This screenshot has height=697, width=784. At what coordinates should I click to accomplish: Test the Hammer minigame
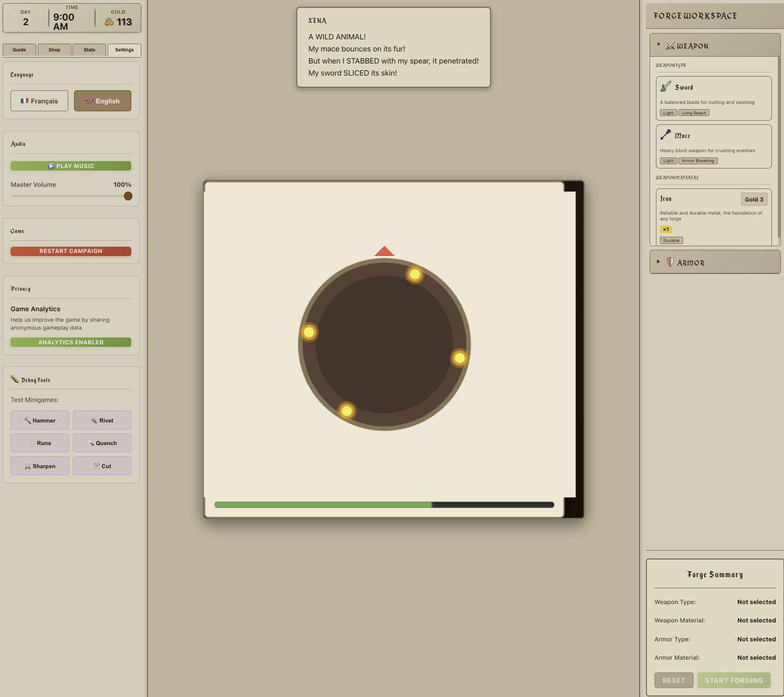40,420
